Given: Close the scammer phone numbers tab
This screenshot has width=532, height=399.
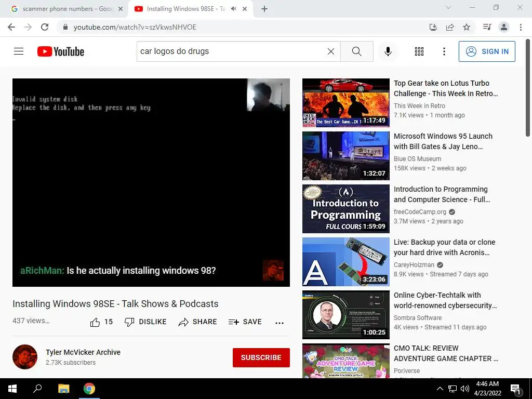Looking at the screenshot, I should pyautogui.click(x=121, y=9).
